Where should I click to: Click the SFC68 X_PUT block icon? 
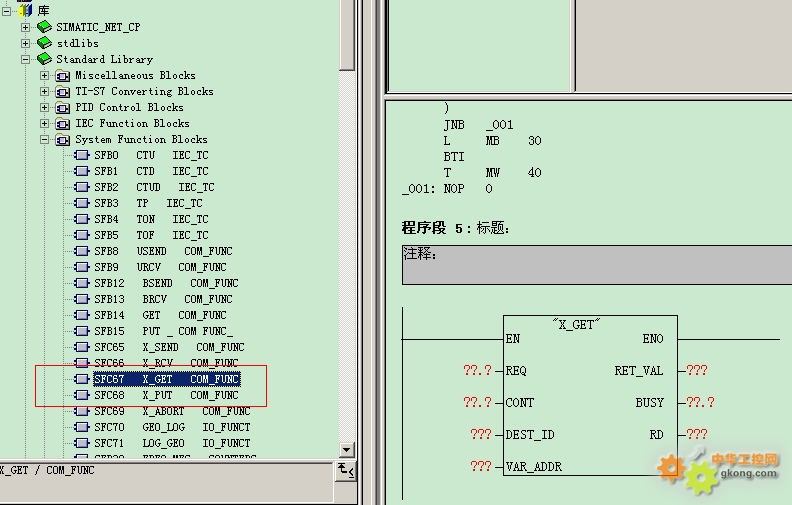tap(82, 395)
